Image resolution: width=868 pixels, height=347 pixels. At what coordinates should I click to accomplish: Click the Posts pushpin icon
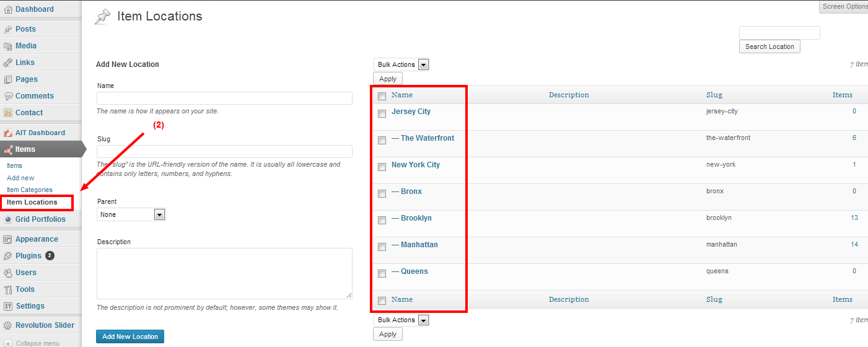(x=8, y=29)
